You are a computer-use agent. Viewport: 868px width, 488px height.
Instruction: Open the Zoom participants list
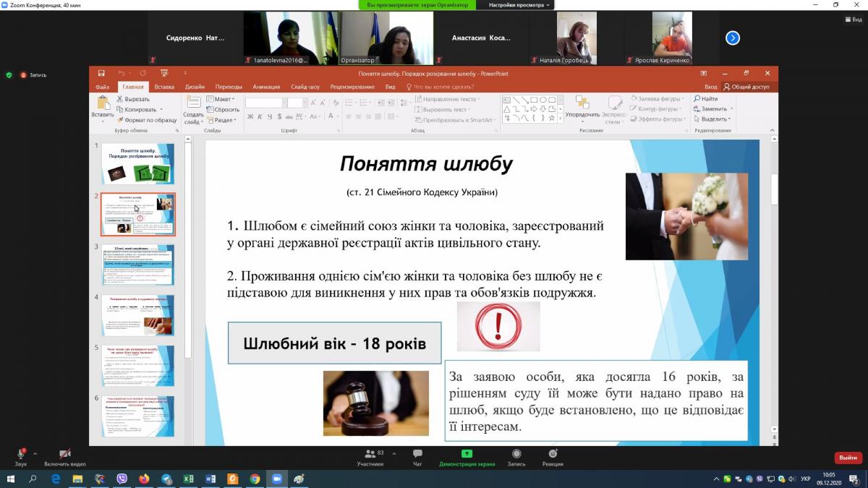[x=370, y=454]
